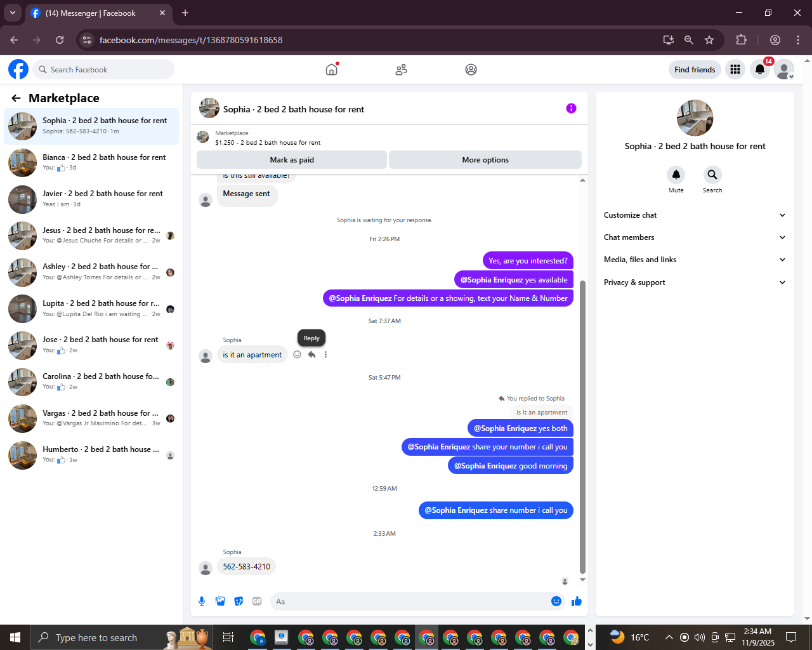
Task: Click Find friends button
Action: pos(695,69)
